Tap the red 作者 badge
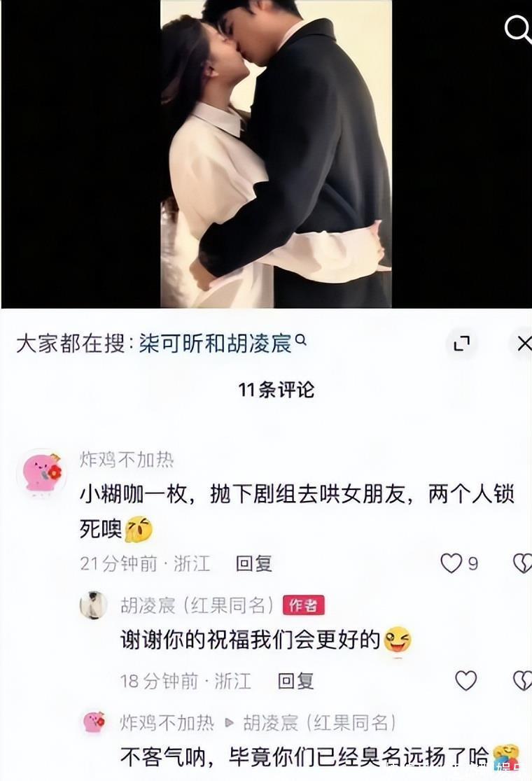532x781 pixels. pos(303,605)
